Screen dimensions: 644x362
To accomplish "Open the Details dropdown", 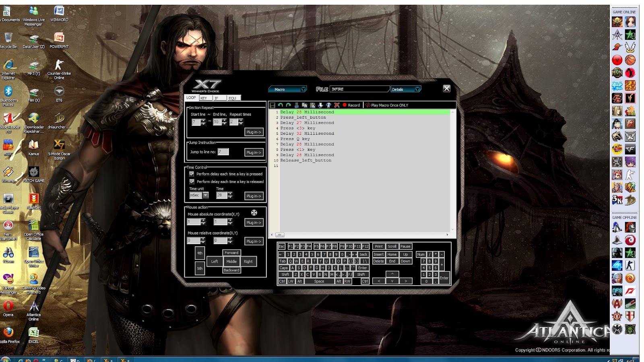I will pos(406,89).
